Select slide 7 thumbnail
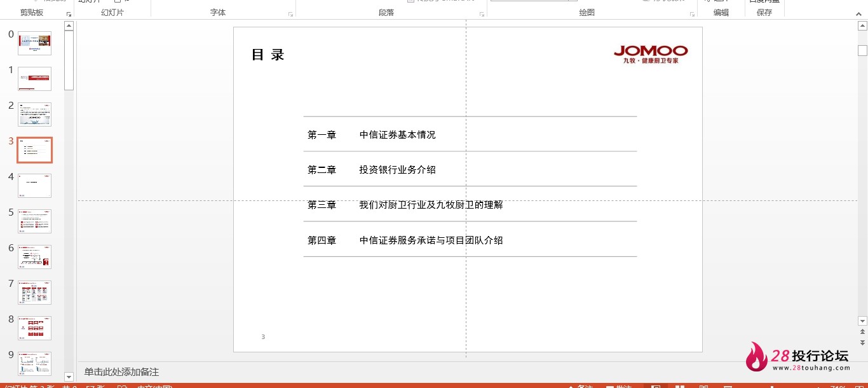This screenshot has width=868, height=388. coord(34,293)
